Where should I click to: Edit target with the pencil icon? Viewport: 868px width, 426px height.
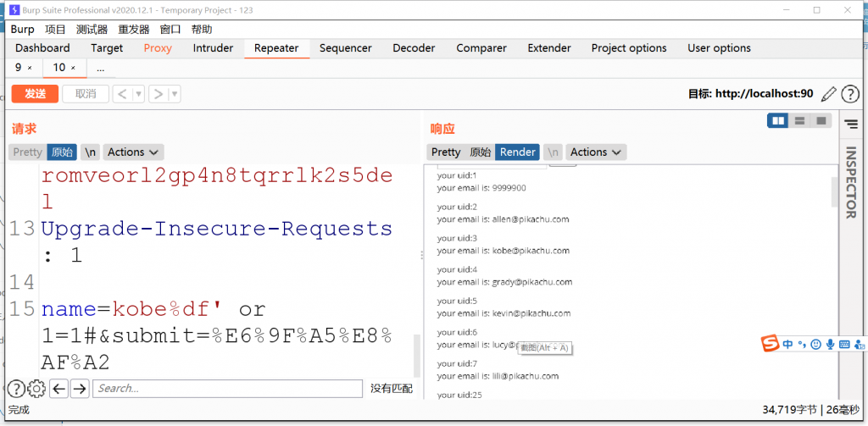[x=828, y=93]
